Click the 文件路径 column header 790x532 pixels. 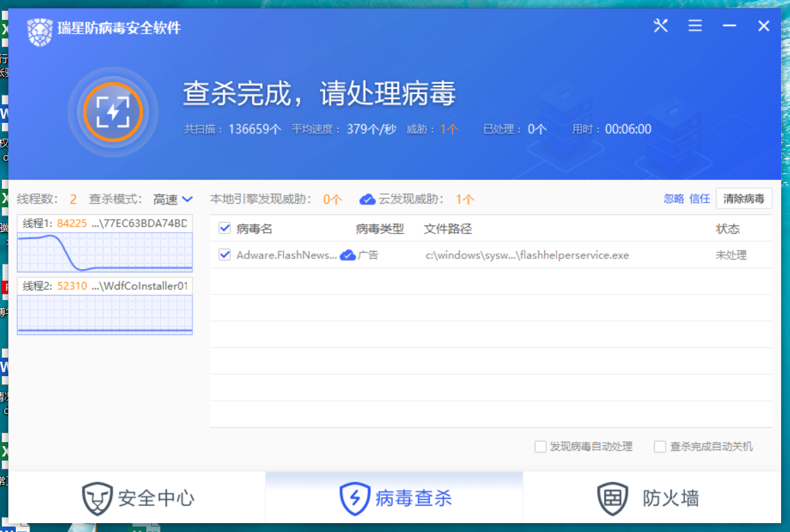(448, 229)
